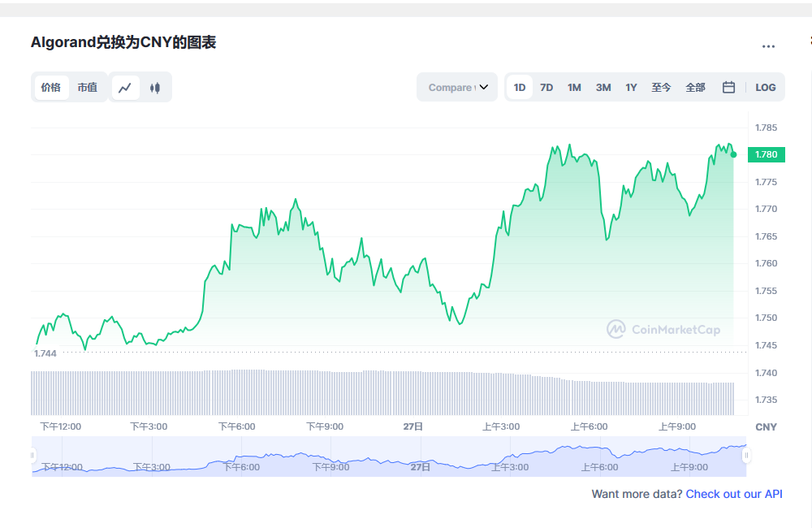Click the Algorand兑换为CNY的图表 heading
Screen dimensions: 812x528
(123, 42)
